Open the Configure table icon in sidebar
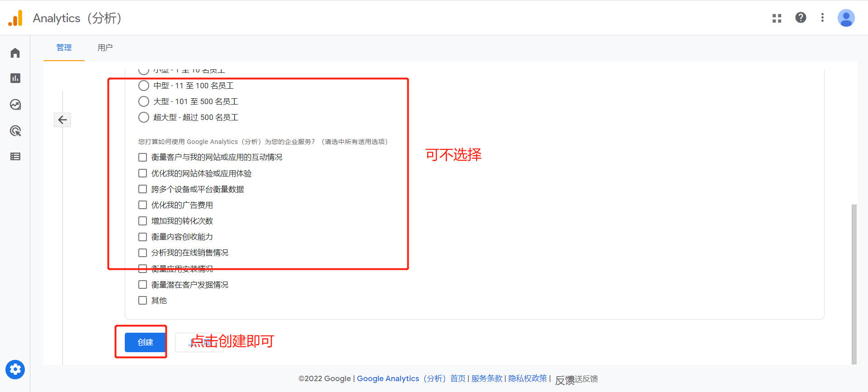Screen dimensions: 868x392 tap(15, 157)
